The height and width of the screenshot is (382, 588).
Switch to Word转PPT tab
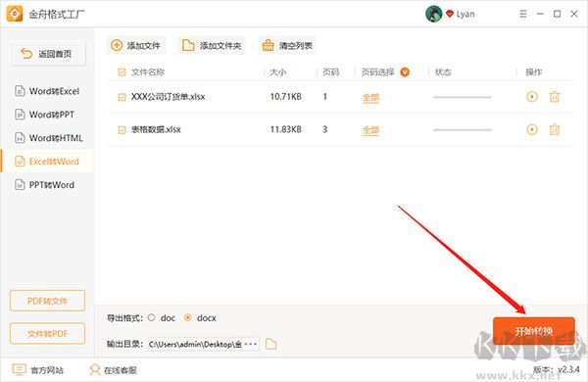tap(47, 115)
